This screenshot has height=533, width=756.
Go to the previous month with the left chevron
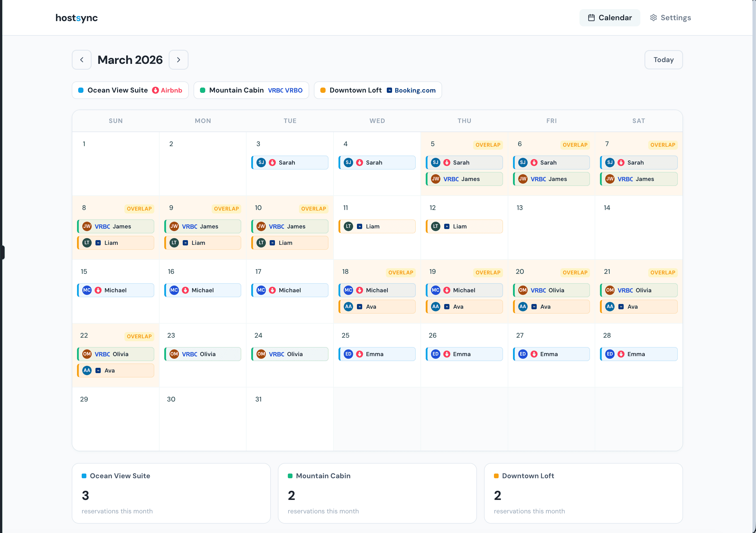point(82,60)
